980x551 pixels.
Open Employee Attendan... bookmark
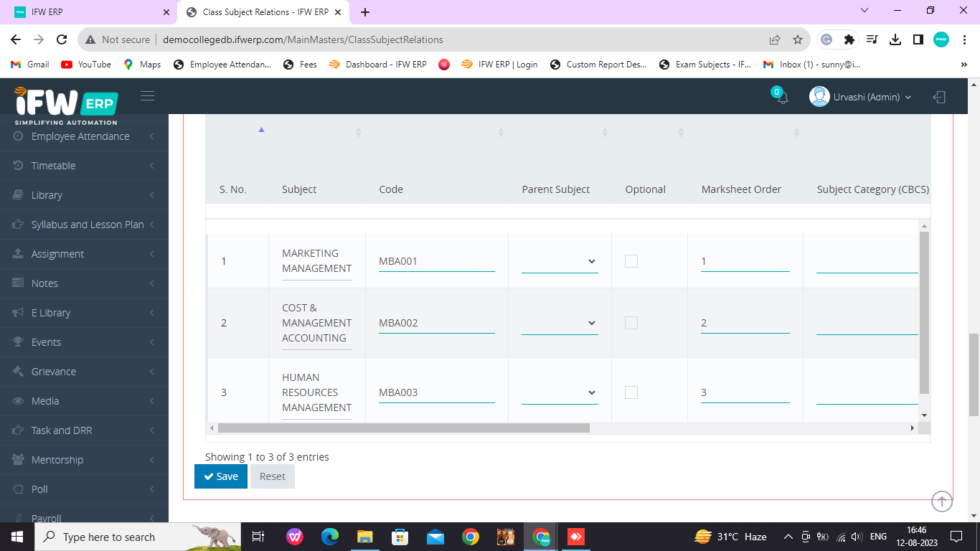pos(222,65)
